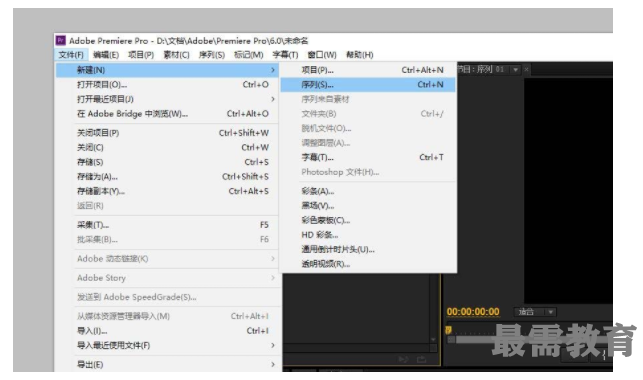643x380 pixels.
Task: Expand 导入最近使用文件(F) submenu
Action: 167,346
